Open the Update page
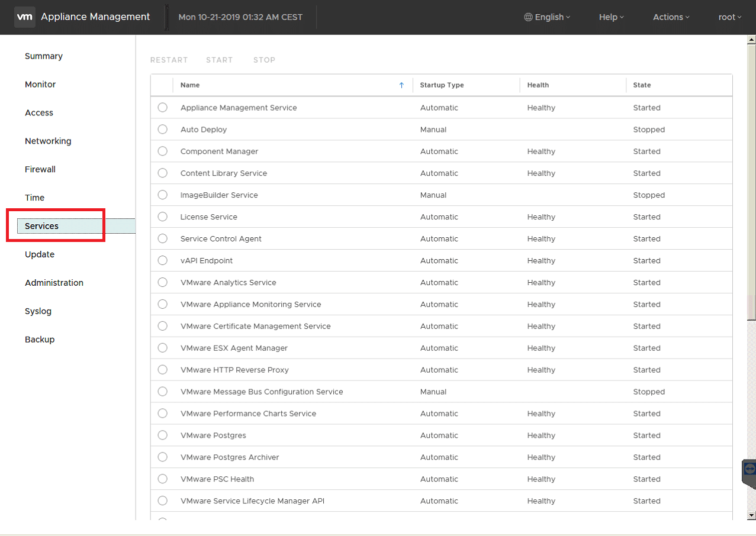756x536 pixels. pos(40,255)
